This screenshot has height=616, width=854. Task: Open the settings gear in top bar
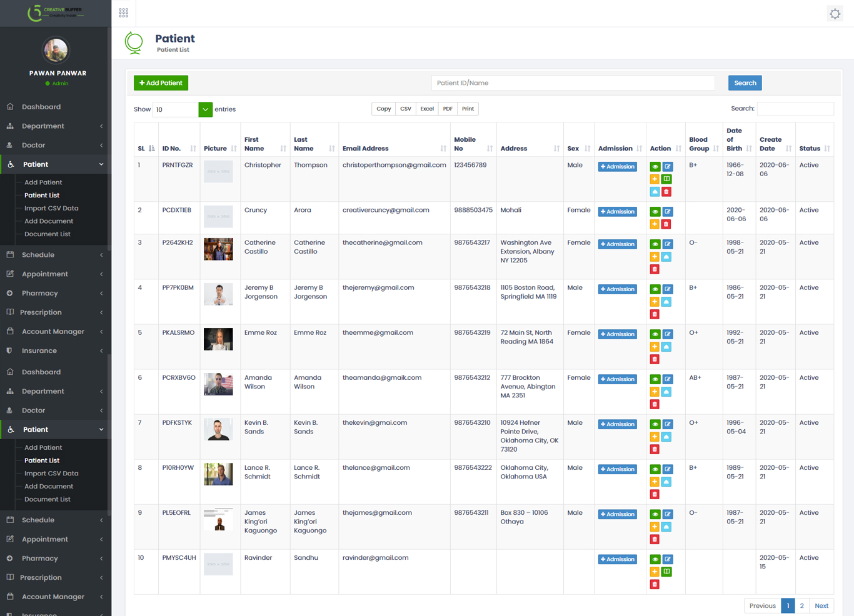[x=835, y=14]
